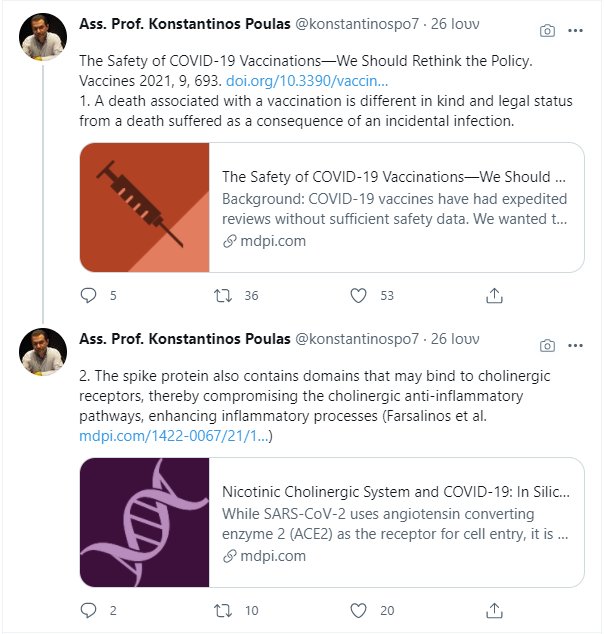This screenshot has width=604, height=634.
Task: Reply to the first vaccination safety tweet
Action: [x=89, y=295]
